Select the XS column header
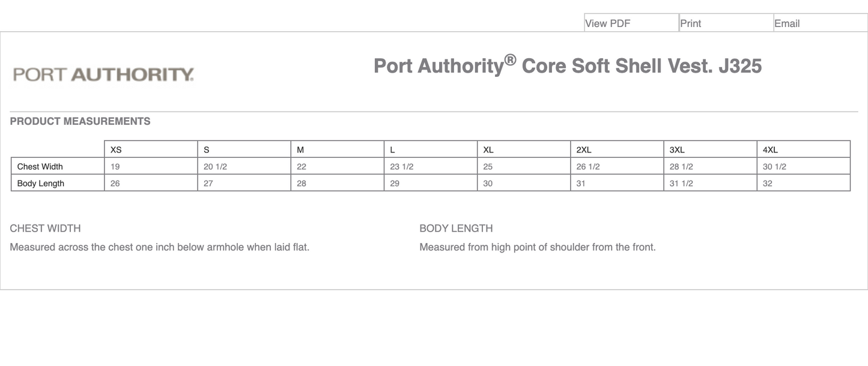 (114, 149)
